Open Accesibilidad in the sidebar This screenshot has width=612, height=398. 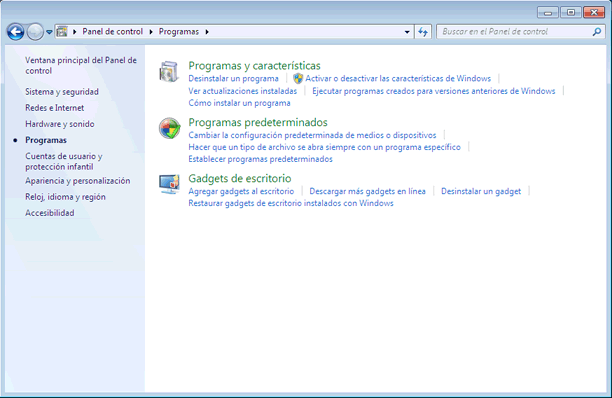(50, 213)
